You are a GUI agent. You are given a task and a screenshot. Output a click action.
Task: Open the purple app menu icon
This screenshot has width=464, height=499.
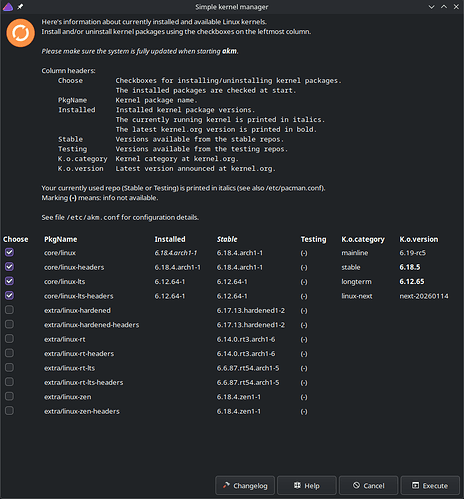tap(8, 7)
